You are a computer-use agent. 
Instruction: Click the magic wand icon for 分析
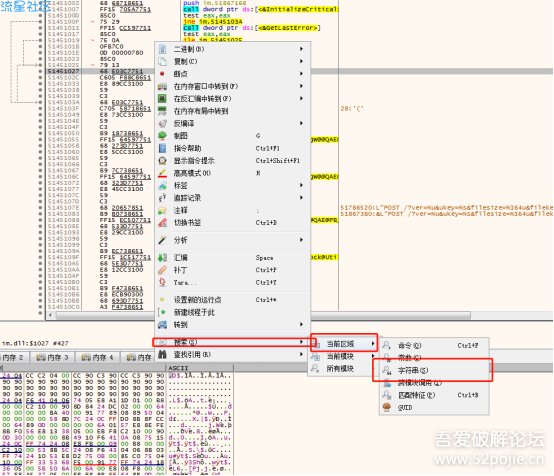click(x=162, y=240)
